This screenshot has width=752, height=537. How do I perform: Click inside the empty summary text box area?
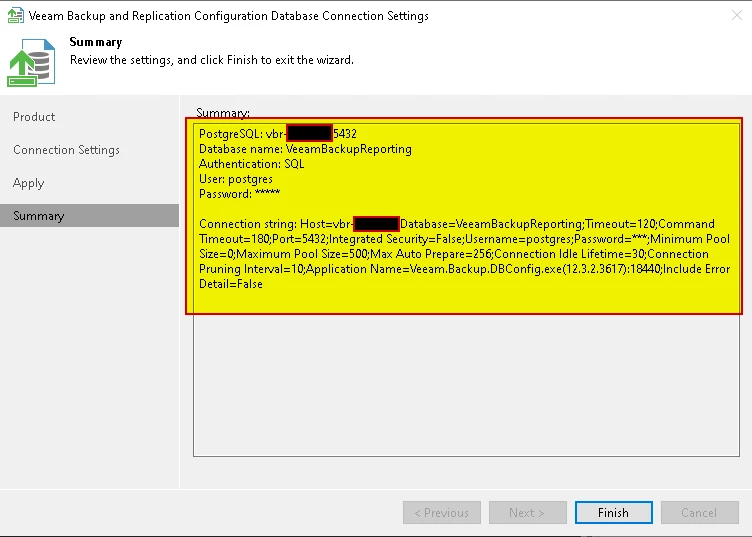pyautogui.click(x=466, y=386)
